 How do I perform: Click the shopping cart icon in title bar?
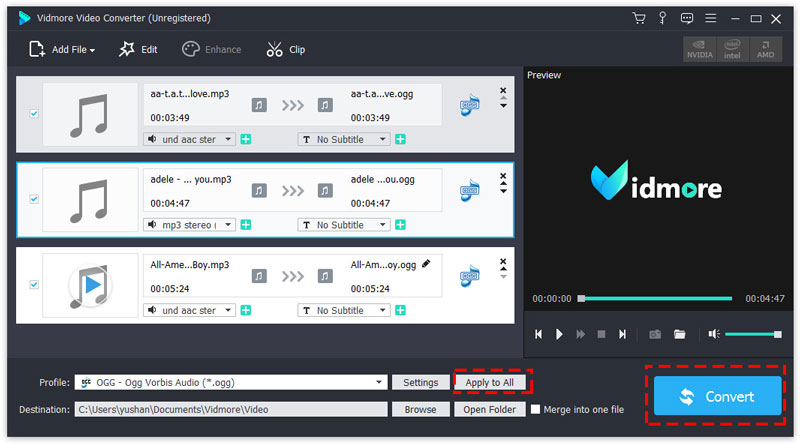pyautogui.click(x=639, y=18)
